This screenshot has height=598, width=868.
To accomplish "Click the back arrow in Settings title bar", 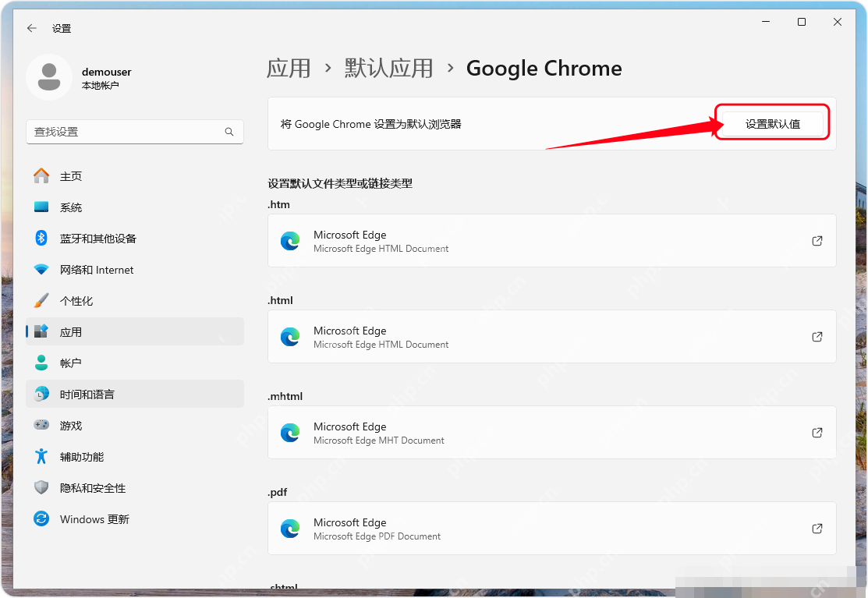I will coord(31,28).
